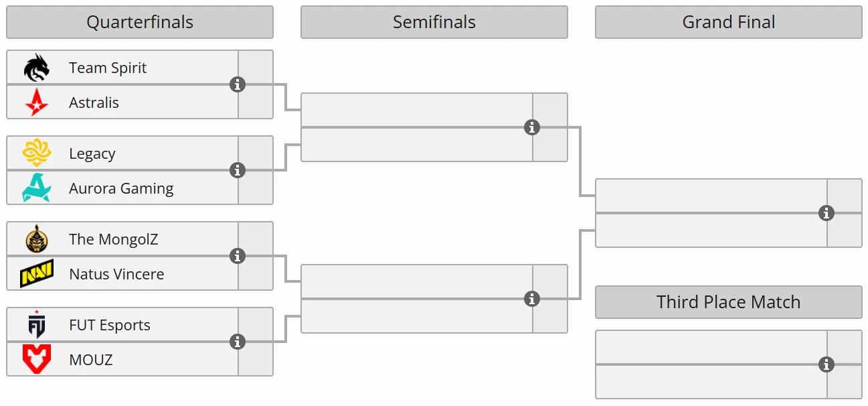868x406 pixels.
Task: Click The MongolZ team logo
Action: 37,239
